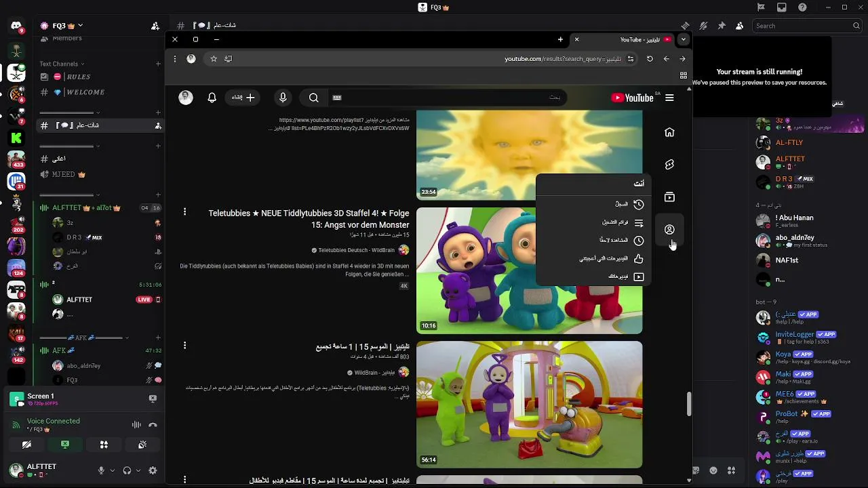The width and height of the screenshot is (868, 488).
Task: Toggle camera in voice panel
Action: 26,445
